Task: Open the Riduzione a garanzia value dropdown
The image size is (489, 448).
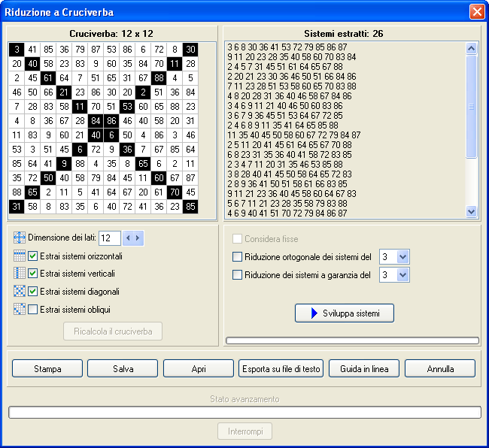Action: [402, 275]
